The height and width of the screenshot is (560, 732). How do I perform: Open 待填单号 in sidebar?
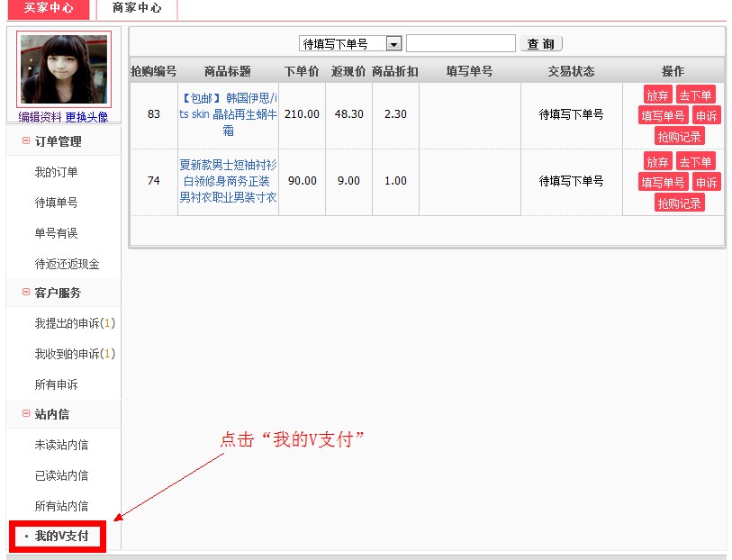pos(56,203)
